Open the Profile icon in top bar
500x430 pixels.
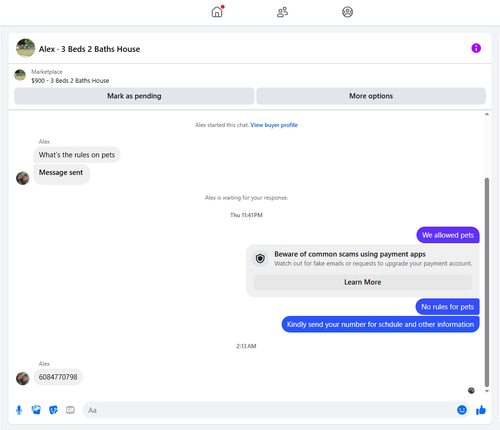pyautogui.click(x=347, y=12)
